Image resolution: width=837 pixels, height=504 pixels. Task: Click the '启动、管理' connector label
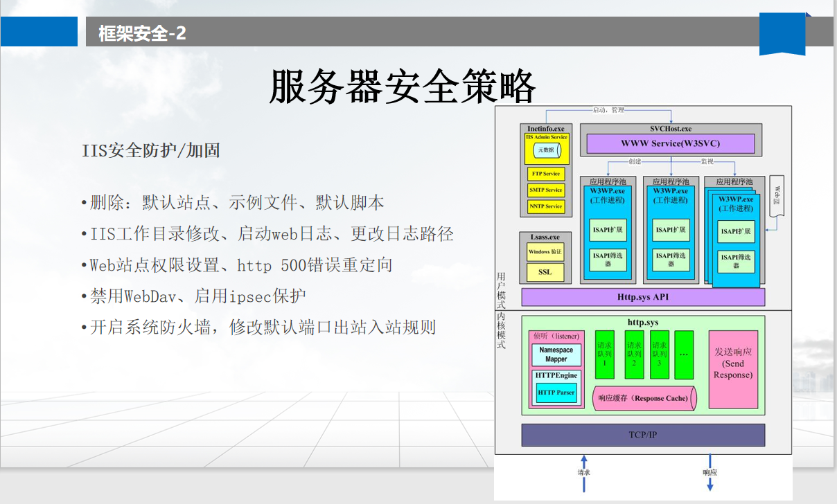click(x=608, y=110)
